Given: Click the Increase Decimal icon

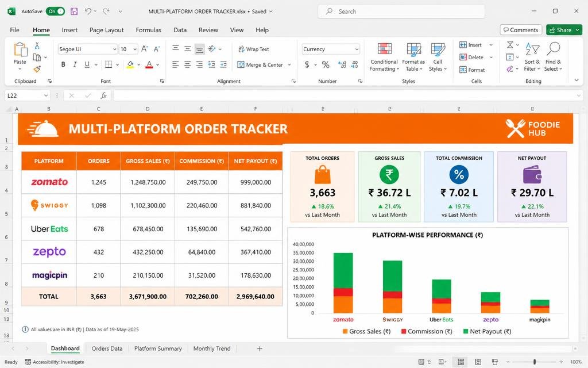Looking at the screenshot, I should click(342, 64).
